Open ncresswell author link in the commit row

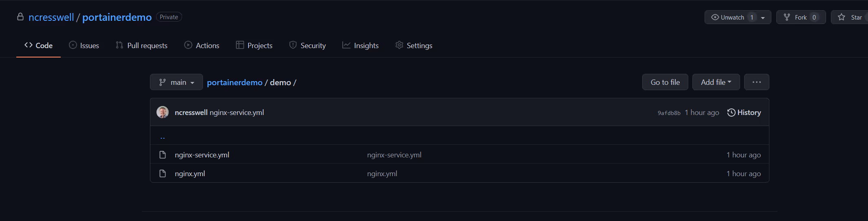[x=191, y=113]
